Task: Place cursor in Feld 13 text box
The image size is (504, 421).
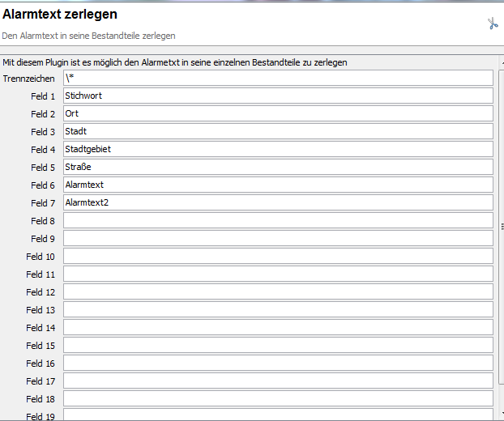Action: click(277, 310)
